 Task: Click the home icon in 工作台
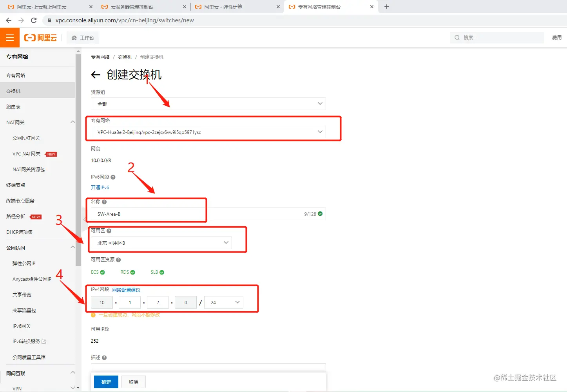[x=74, y=38]
